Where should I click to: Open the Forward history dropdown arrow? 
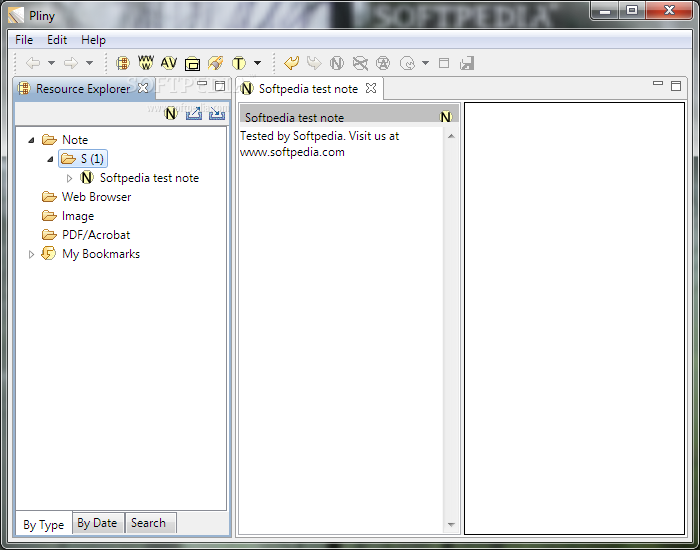[89, 63]
